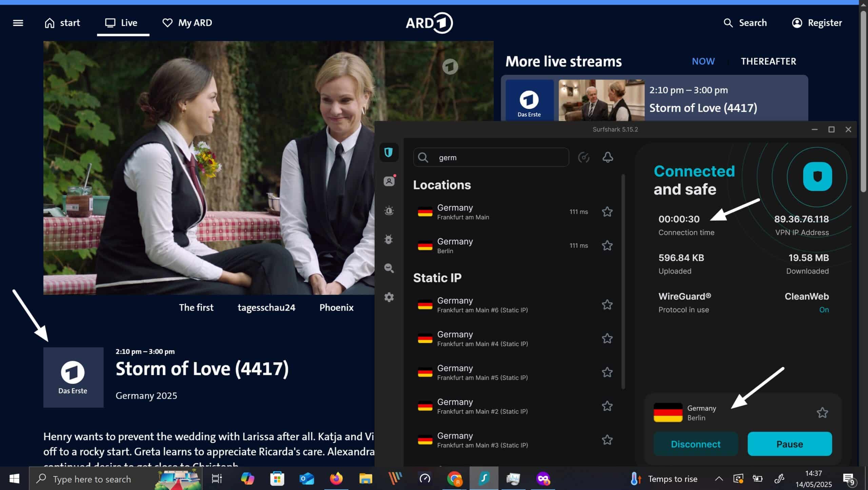Click Register on the ARD site
Viewport: 868px width, 490px height.
(817, 23)
